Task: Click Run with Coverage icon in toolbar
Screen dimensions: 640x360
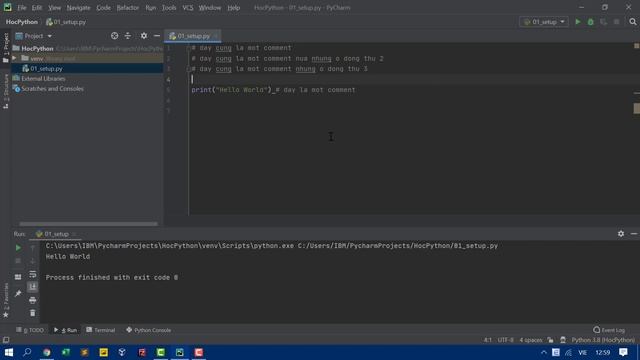Action: (x=603, y=22)
